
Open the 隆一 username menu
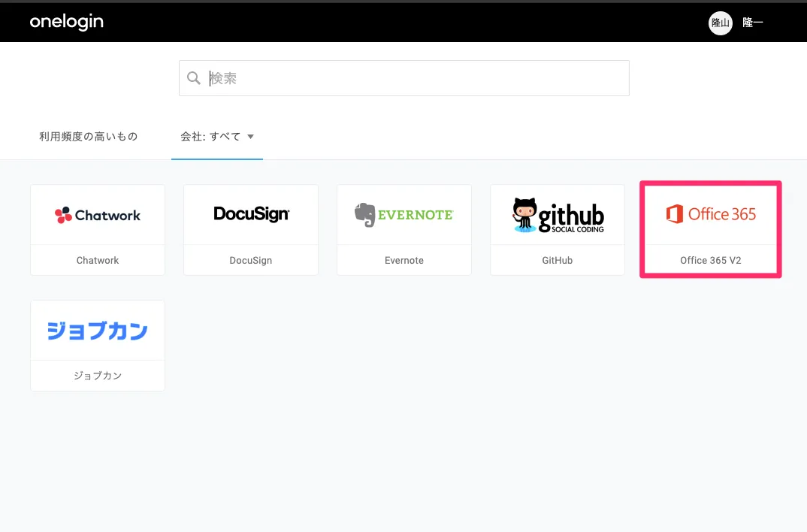pos(753,23)
